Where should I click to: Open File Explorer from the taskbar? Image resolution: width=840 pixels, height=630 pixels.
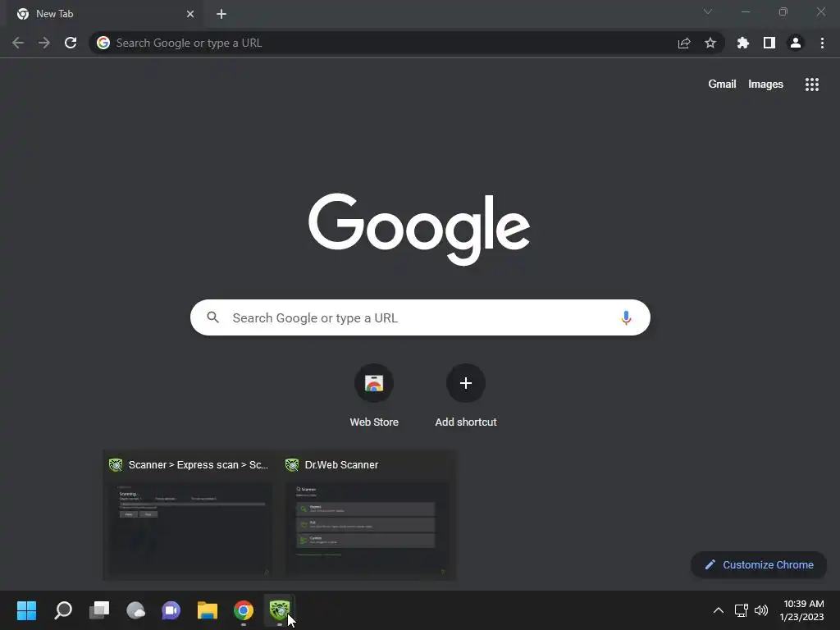pos(208,610)
